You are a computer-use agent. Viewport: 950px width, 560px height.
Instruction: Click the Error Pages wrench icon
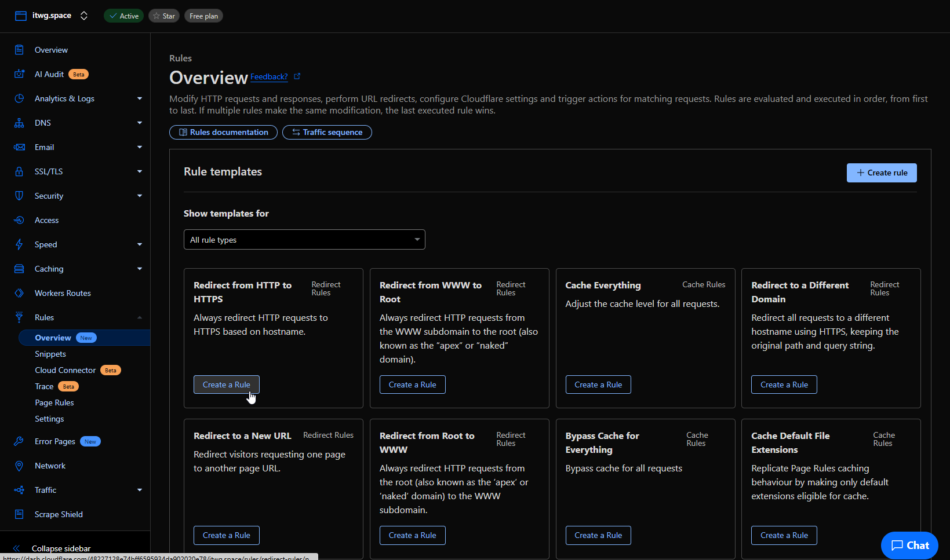coord(19,441)
